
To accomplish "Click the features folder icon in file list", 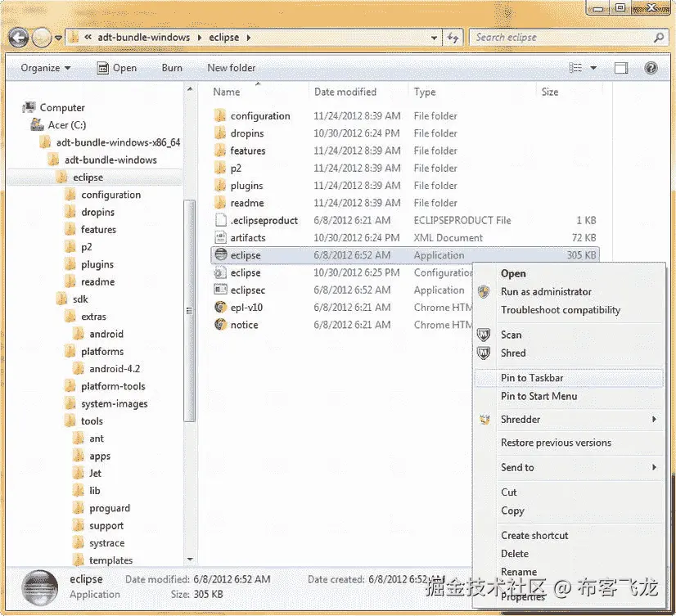I will coord(220,151).
